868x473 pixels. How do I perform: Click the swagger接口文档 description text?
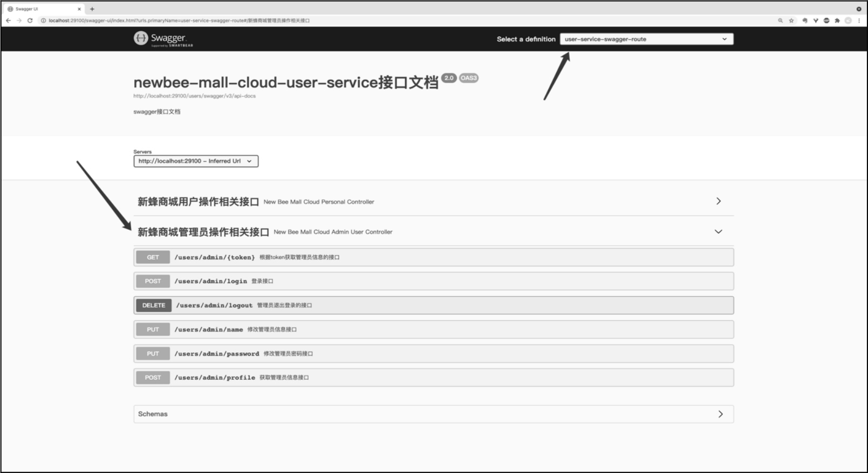(157, 112)
